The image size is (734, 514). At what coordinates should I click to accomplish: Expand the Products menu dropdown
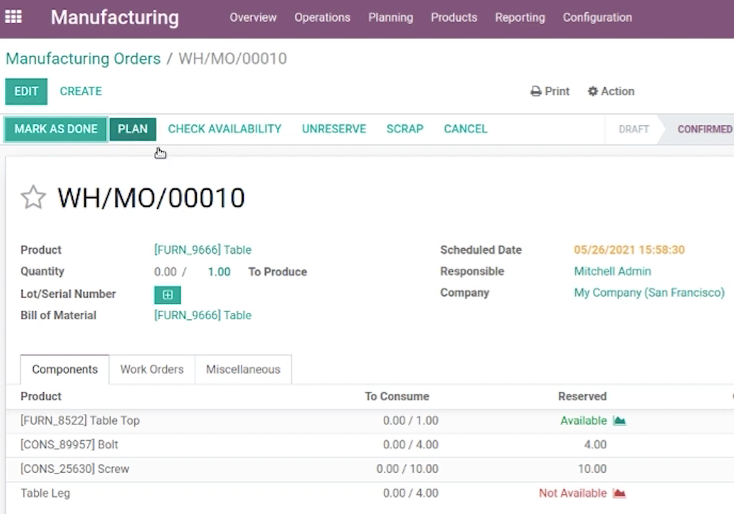[x=454, y=17]
